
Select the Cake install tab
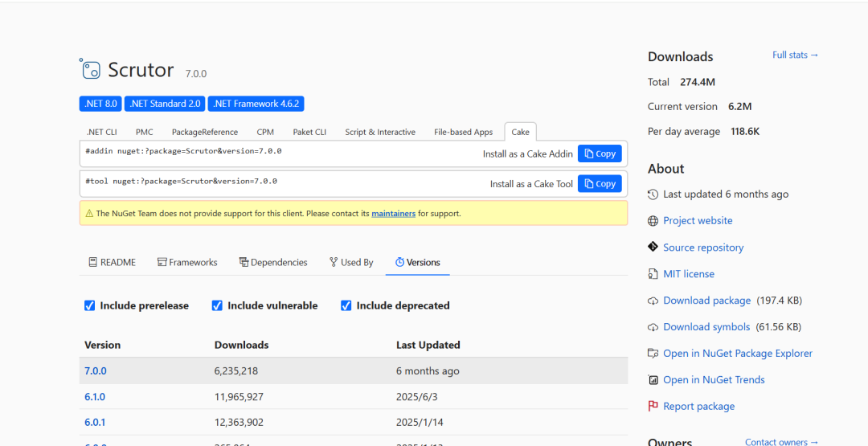pos(520,133)
